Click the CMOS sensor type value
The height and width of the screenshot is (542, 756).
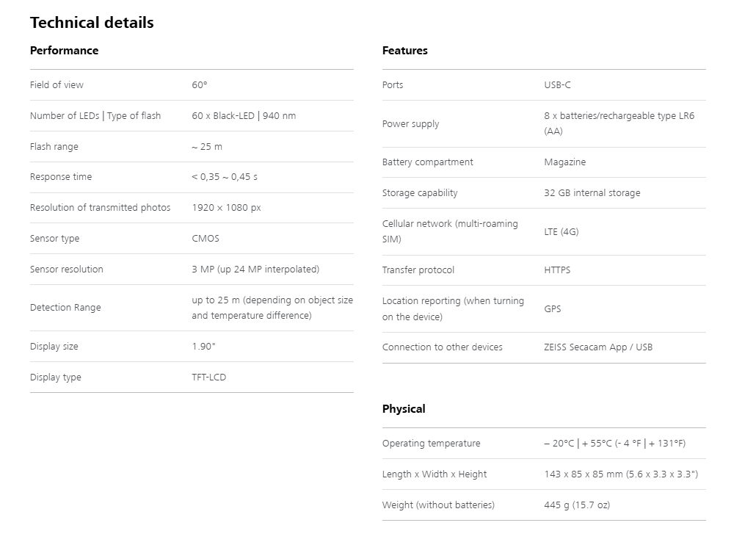point(206,239)
